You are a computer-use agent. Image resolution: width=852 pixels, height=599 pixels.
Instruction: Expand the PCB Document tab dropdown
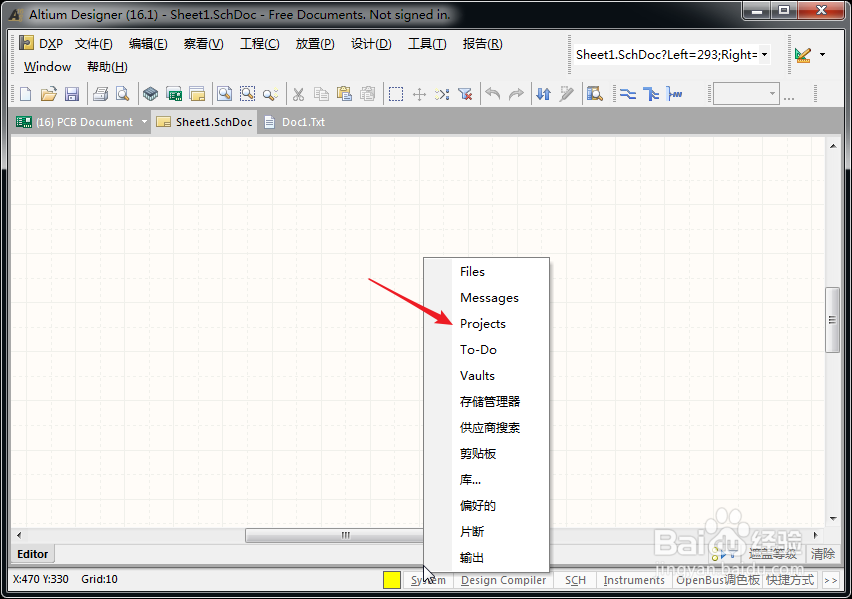pos(145,122)
